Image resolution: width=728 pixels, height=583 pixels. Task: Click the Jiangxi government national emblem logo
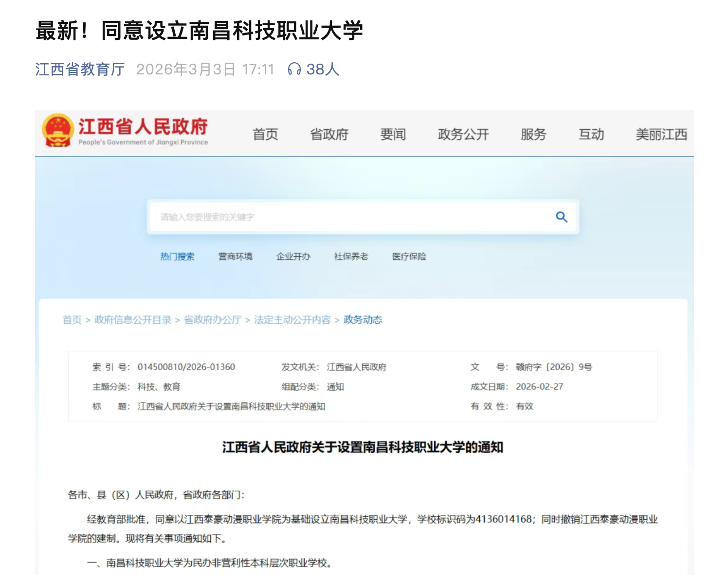click(58, 130)
